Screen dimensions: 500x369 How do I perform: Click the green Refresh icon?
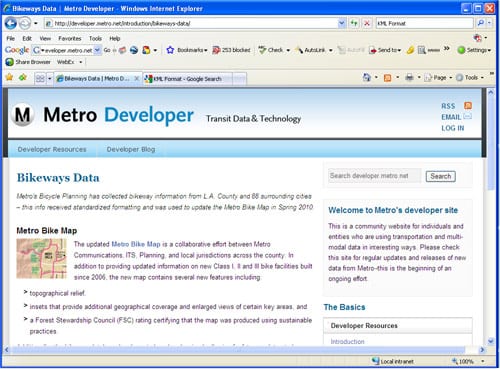(x=354, y=23)
